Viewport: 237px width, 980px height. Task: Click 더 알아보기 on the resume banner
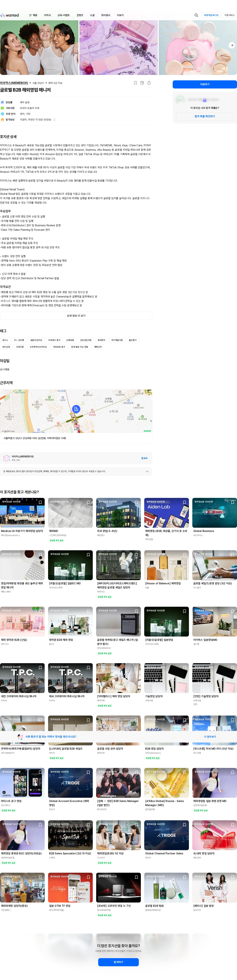click(x=210, y=737)
